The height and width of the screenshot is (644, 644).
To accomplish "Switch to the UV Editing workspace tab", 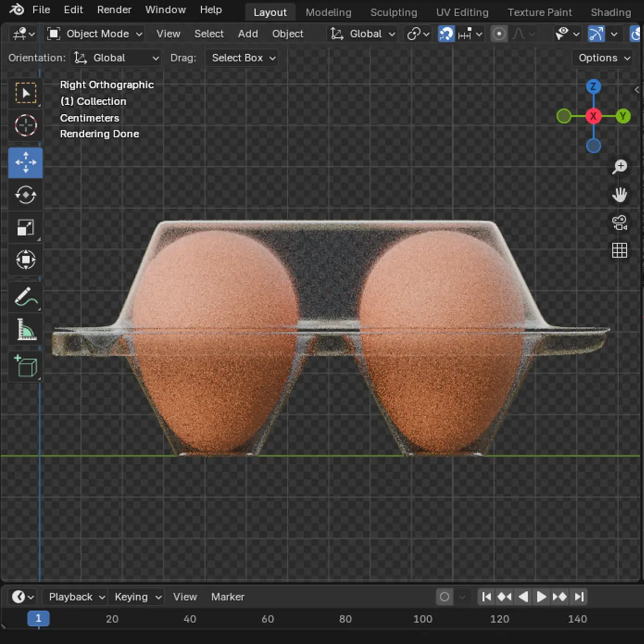I will click(x=462, y=12).
